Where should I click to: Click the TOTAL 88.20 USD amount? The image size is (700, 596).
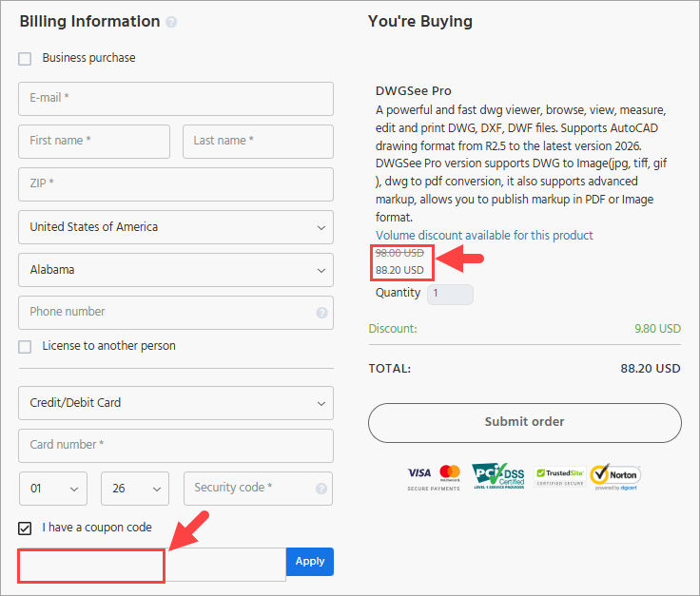click(651, 369)
